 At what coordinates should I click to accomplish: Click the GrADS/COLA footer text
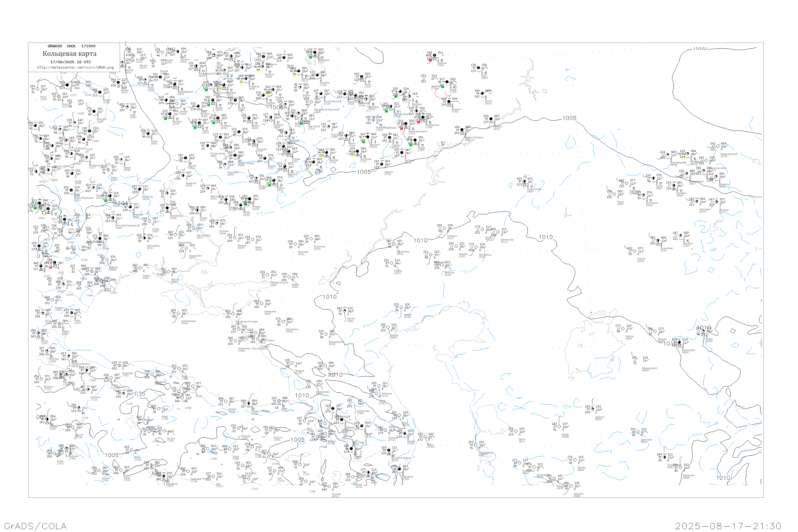point(35,526)
